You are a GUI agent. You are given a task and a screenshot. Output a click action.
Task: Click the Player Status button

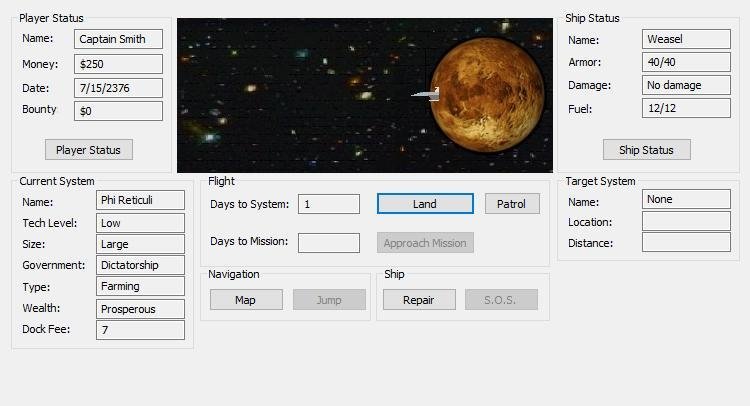pyautogui.click(x=89, y=150)
